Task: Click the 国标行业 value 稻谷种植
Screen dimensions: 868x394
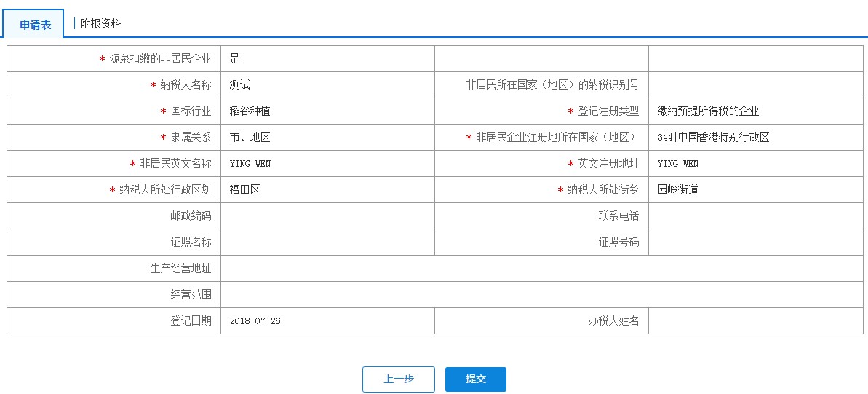Action: tap(327, 111)
